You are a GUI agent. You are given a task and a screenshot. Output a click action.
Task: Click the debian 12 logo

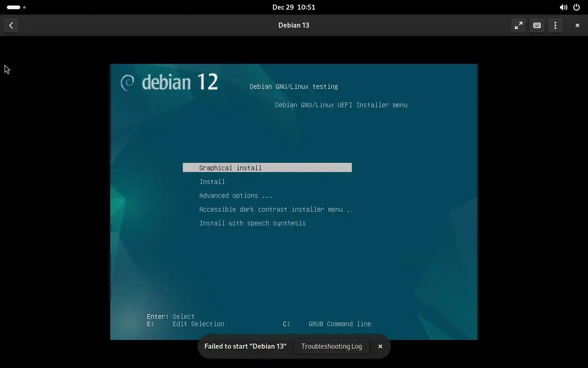169,82
